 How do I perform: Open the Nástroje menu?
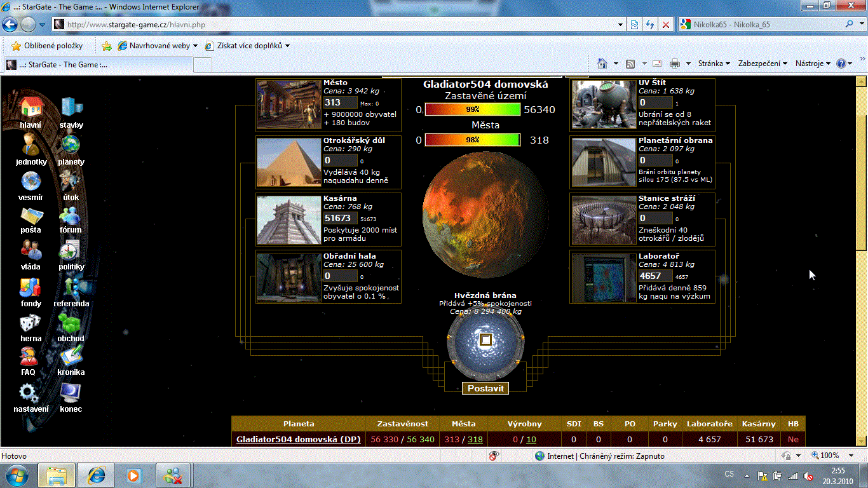(x=813, y=64)
